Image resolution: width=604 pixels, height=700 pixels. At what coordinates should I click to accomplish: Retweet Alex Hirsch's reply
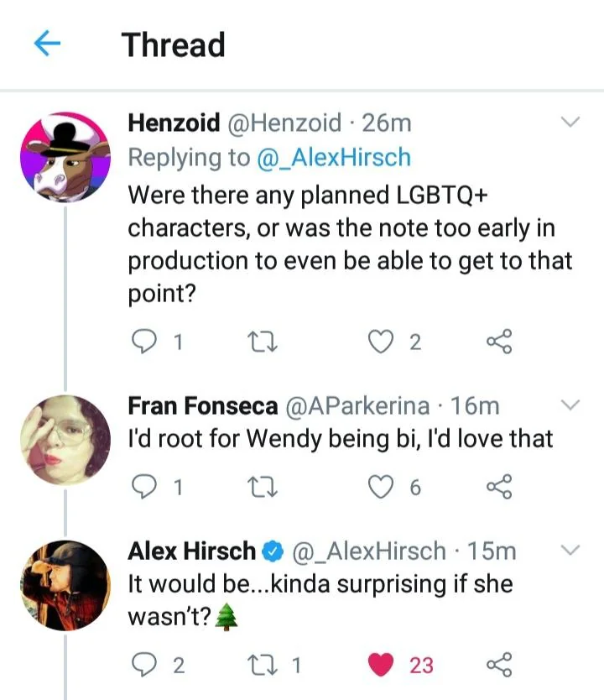click(x=263, y=663)
